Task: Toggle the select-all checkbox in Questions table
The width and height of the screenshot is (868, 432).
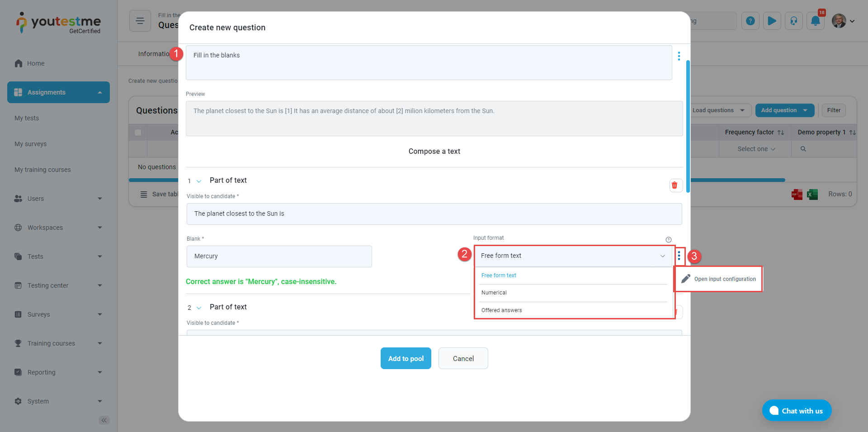Action: pos(138,133)
